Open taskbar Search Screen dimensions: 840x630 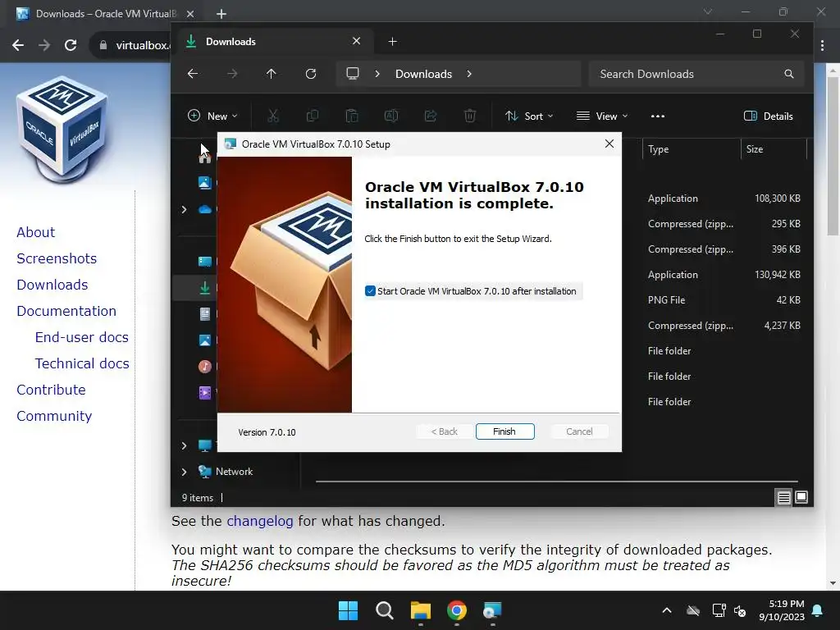[x=385, y=610]
